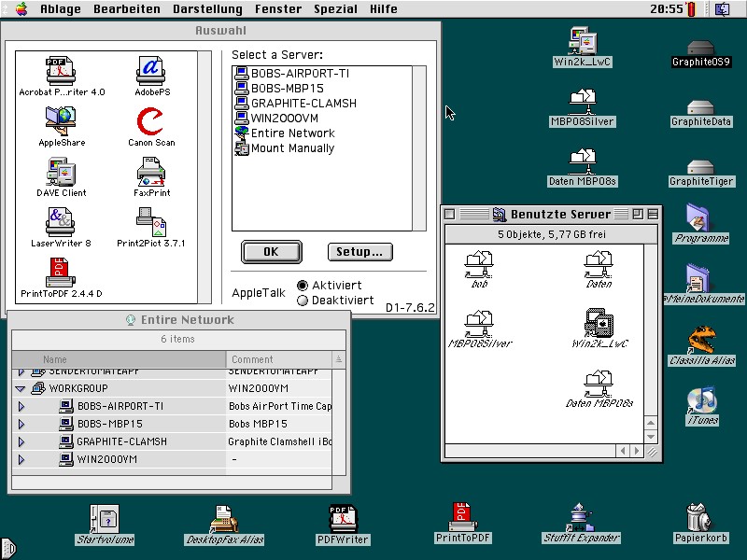
Task: Open the Fenster menu
Action: coord(278,9)
